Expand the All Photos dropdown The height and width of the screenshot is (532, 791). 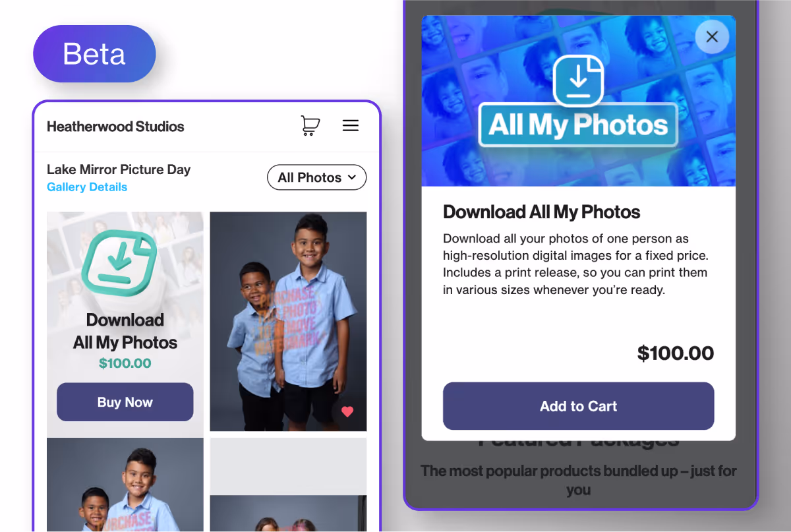pyautogui.click(x=316, y=177)
